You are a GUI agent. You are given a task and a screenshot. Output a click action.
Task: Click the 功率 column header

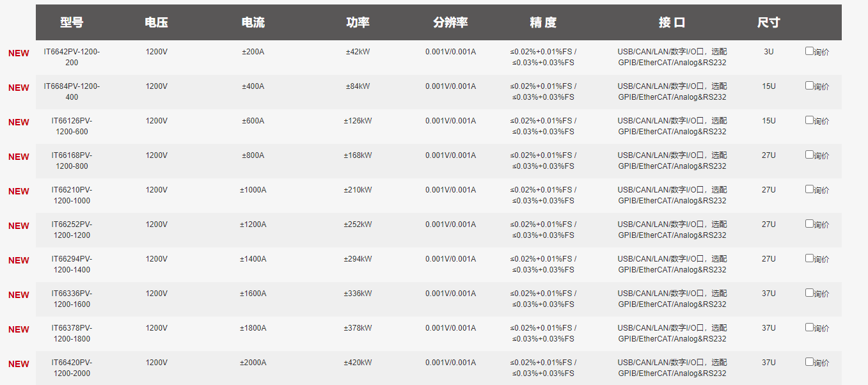(358, 22)
